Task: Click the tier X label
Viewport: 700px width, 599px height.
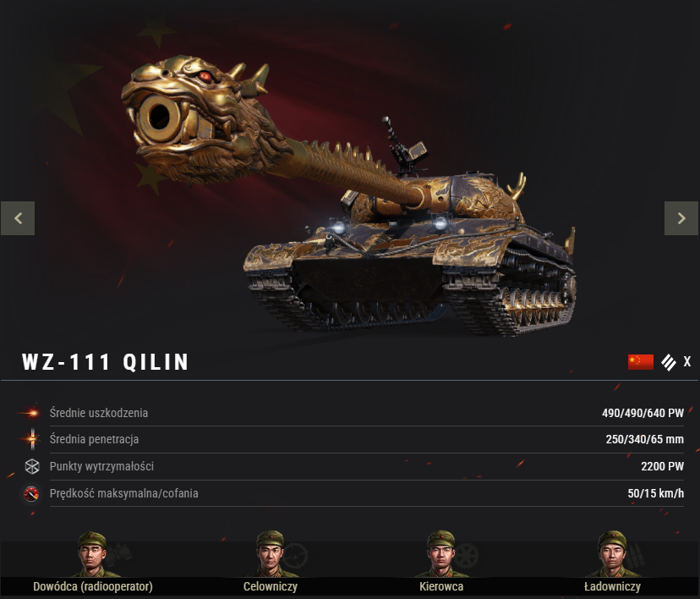Action: pos(687,361)
